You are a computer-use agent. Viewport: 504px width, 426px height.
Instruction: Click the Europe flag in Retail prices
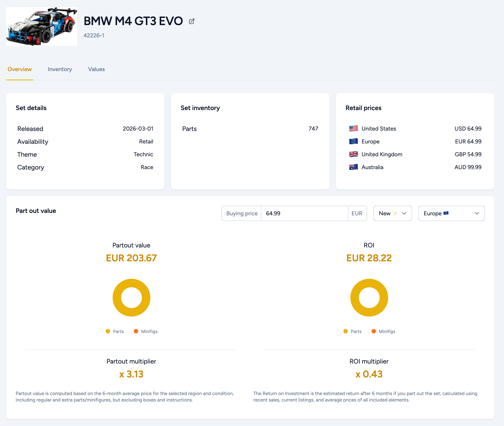tap(353, 142)
